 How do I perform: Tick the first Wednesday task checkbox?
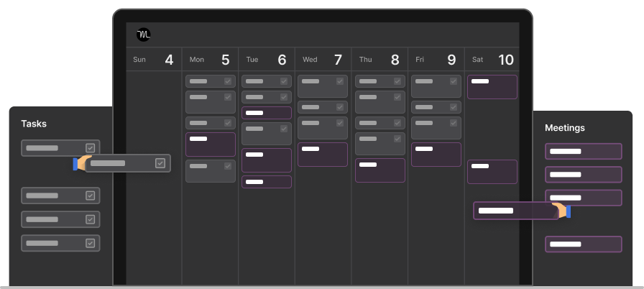tap(340, 81)
